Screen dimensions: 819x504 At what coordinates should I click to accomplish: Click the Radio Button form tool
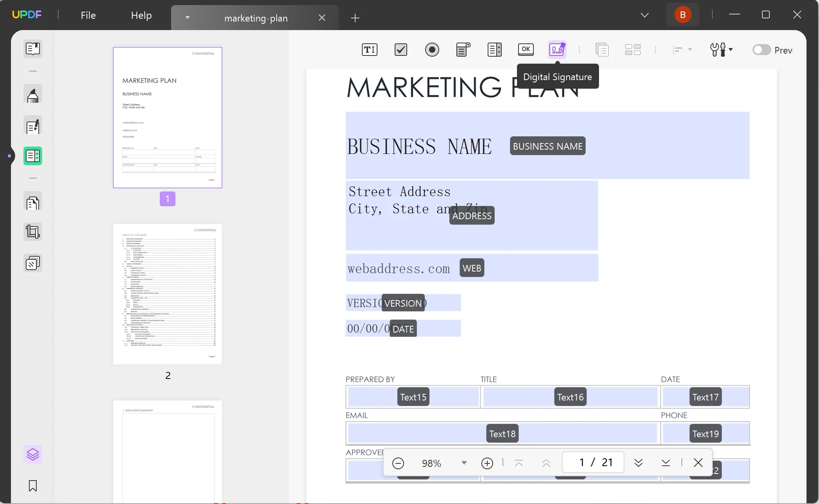(432, 50)
